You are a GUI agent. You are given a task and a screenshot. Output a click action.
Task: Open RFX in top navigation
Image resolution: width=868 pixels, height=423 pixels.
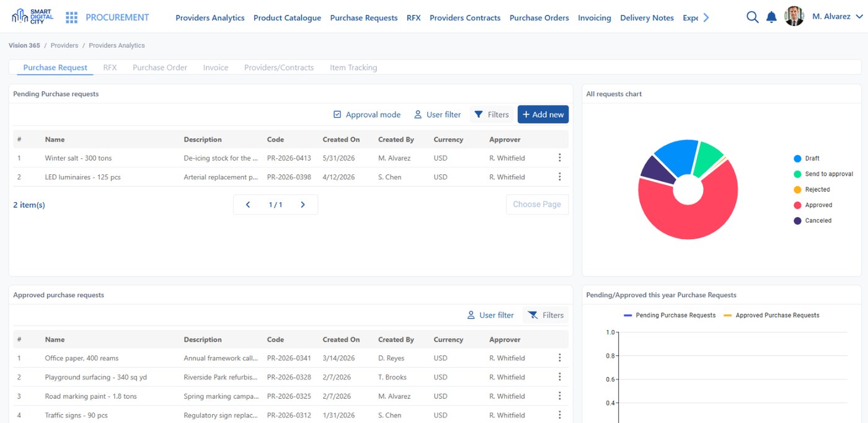pyautogui.click(x=414, y=18)
